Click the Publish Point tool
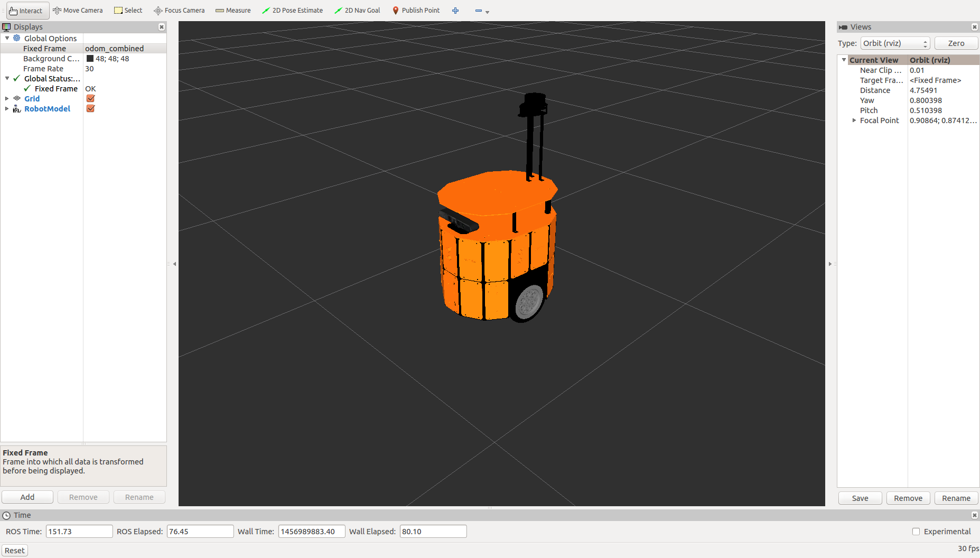The width and height of the screenshot is (980, 558). pyautogui.click(x=416, y=11)
